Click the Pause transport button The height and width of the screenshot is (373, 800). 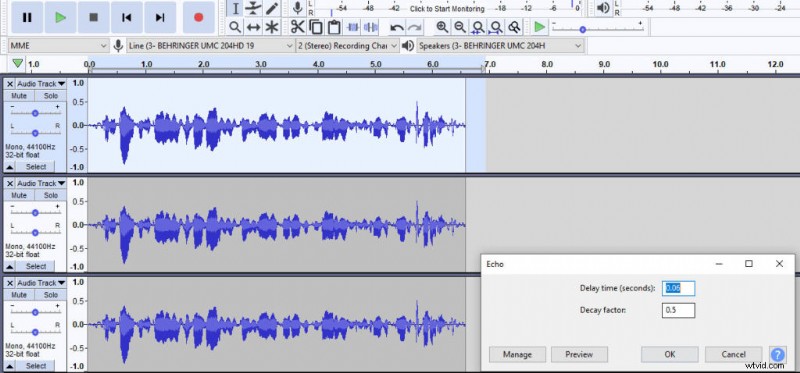pyautogui.click(x=27, y=17)
